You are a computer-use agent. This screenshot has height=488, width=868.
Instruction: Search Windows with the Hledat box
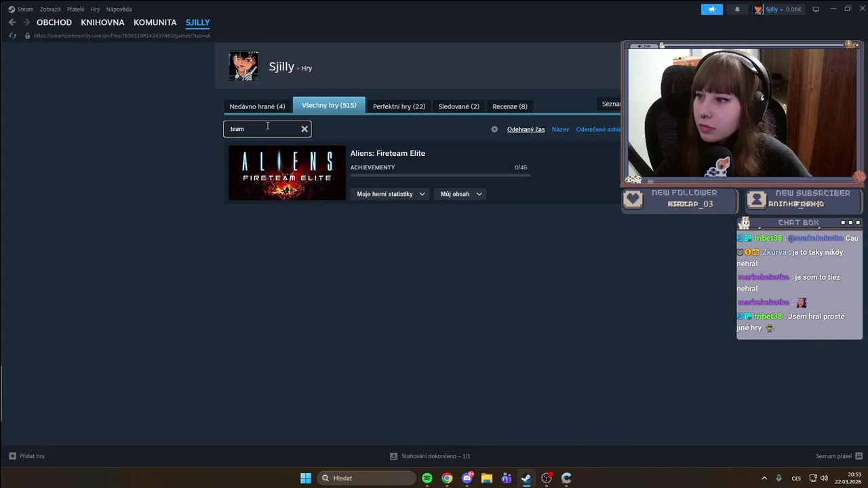[x=367, y=478]
